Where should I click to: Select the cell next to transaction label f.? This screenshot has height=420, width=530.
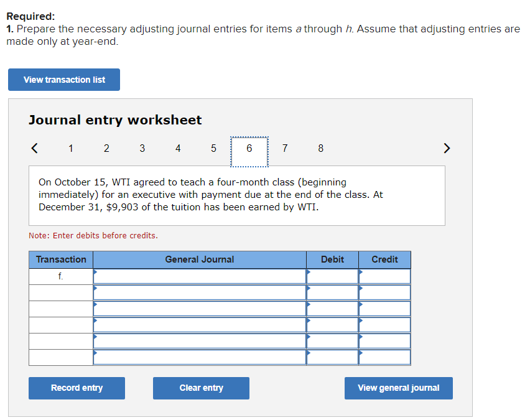point(199,276)
